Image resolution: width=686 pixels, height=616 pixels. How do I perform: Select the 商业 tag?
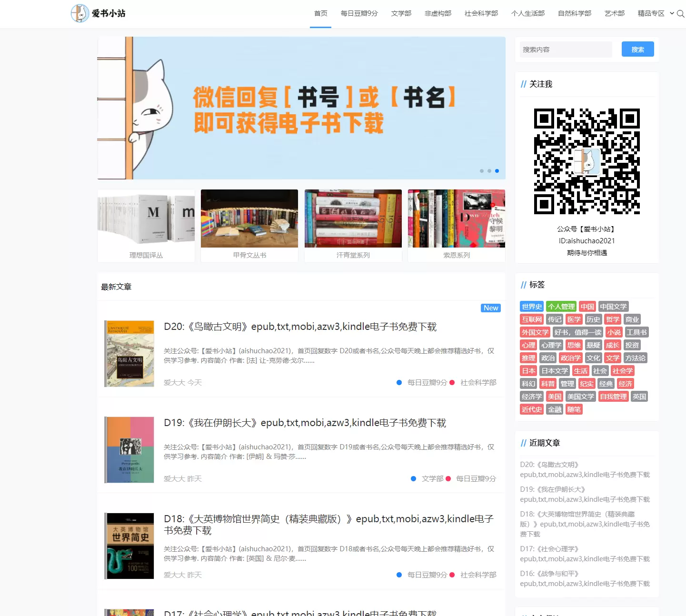(632, 319)
